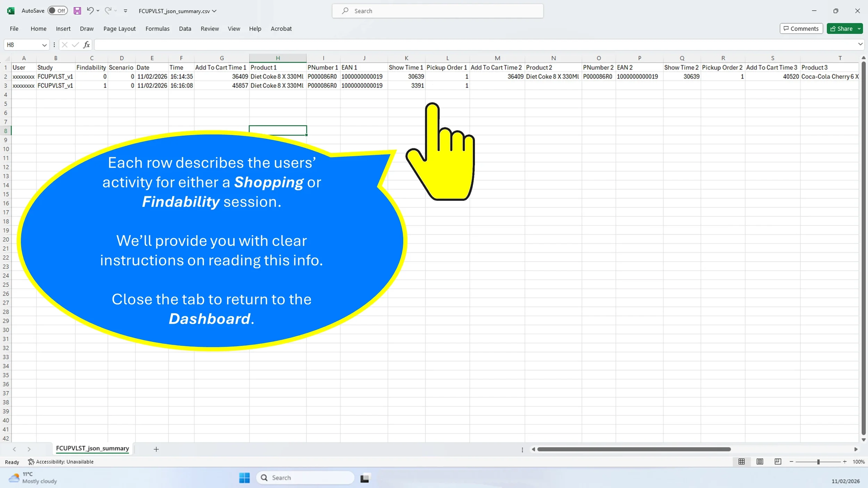
Task: Click the Comments button
Action: (801, 29)
